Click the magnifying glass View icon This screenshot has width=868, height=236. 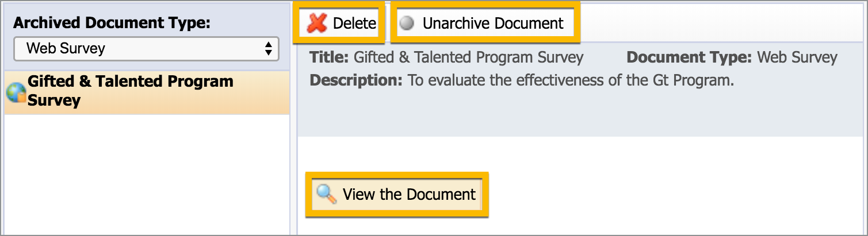(327, 194)
